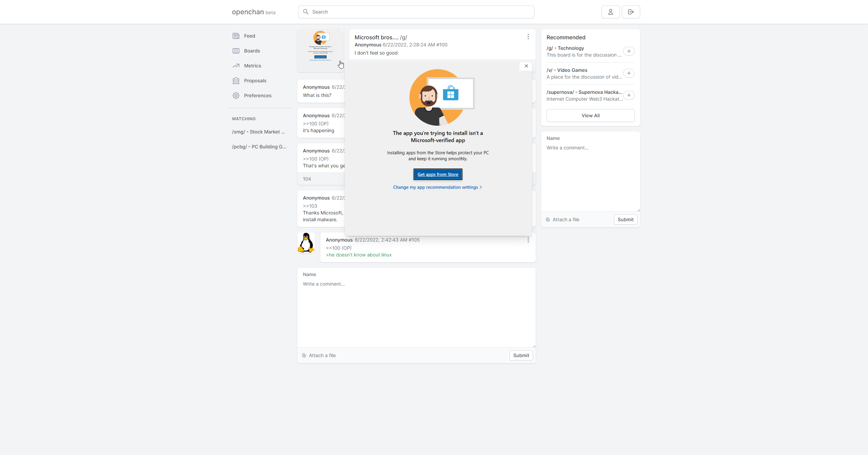The height and width of the screenshot is (455, 868).
Task: Add /supernova/ board with plus icon
Action: pos(629,95)
